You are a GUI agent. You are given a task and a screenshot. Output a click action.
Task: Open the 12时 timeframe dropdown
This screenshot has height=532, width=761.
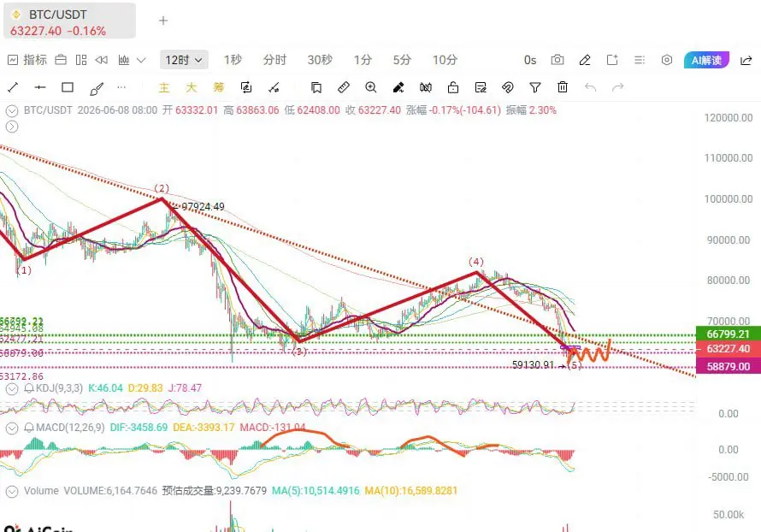point(184,60)
